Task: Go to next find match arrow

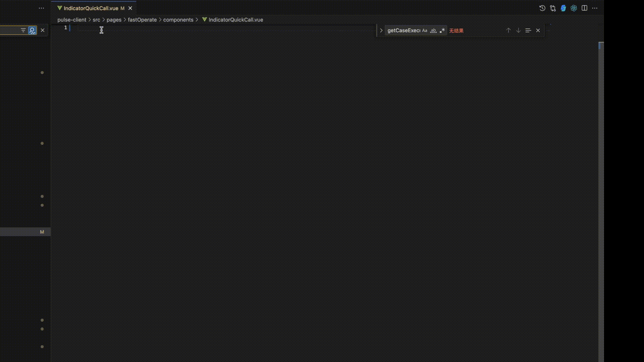Action: coord(518,31)
